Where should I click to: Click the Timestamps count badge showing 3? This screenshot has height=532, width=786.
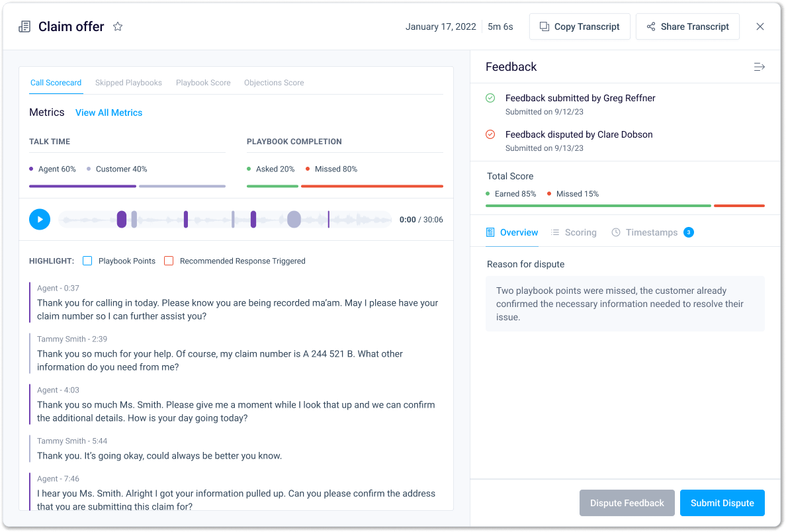tap(689, 232)
